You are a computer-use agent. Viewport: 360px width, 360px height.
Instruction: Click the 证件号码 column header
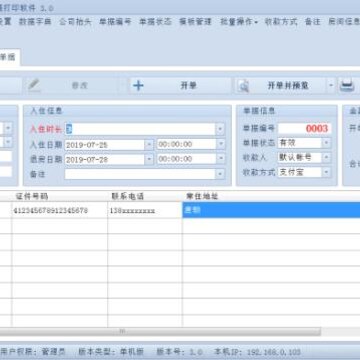pos(60,196)
